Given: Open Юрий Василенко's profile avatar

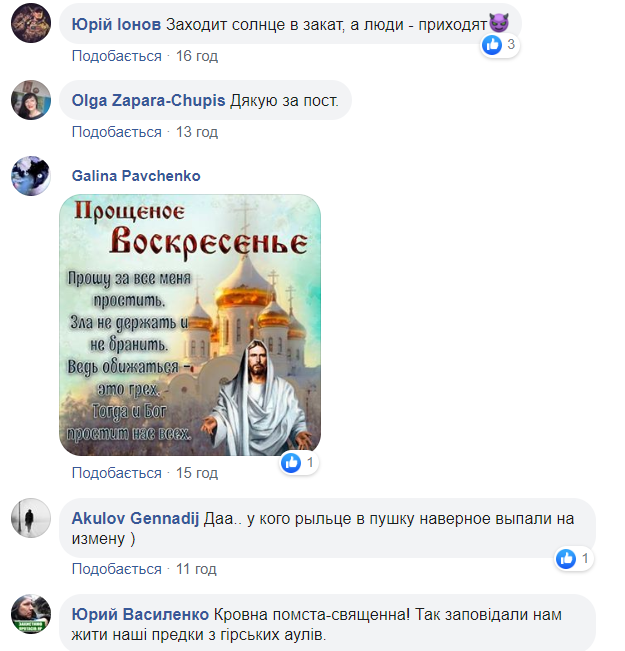Looking at the screenshot, I should pos(31,614).
